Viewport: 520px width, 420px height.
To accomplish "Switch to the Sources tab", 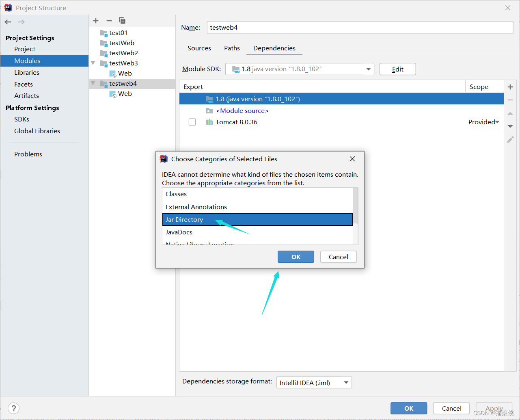I will (x=199, y=48).
